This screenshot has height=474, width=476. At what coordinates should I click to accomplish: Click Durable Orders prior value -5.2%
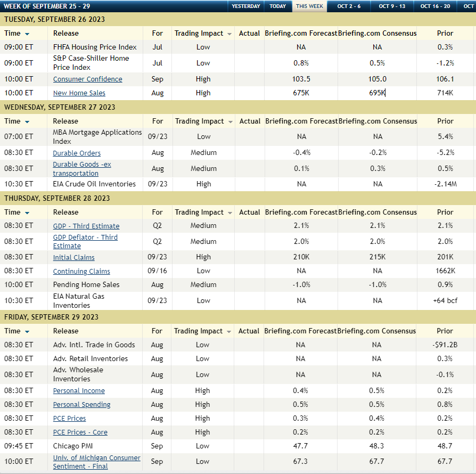pos(445,152)
